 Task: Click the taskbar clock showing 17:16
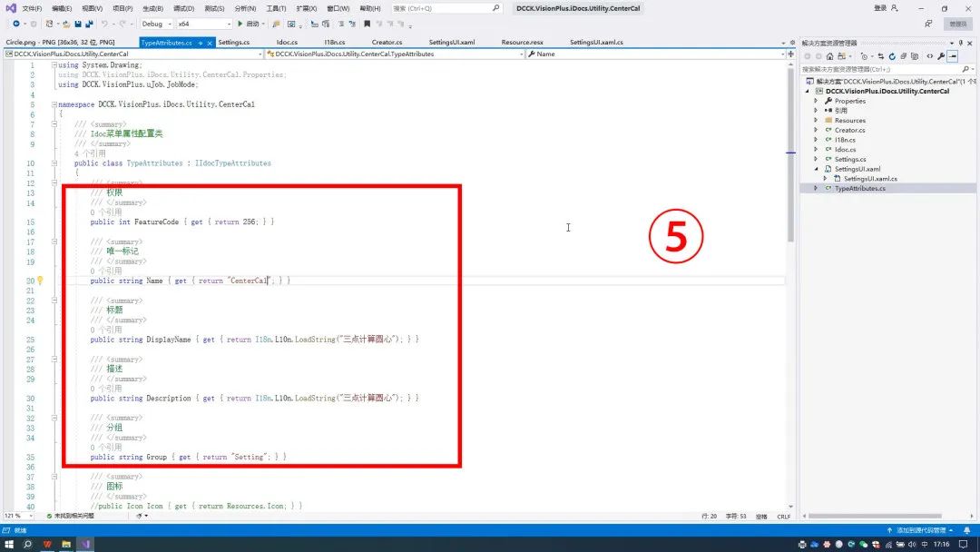[x=941, y=545]
